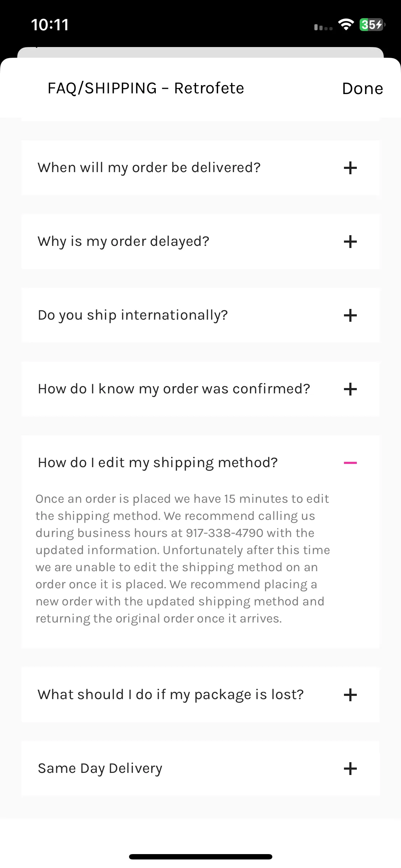Tap the Wi-Fi status icon
This screenshot has height=868, width=401.
pyautogui.click(x=346, y=25)
